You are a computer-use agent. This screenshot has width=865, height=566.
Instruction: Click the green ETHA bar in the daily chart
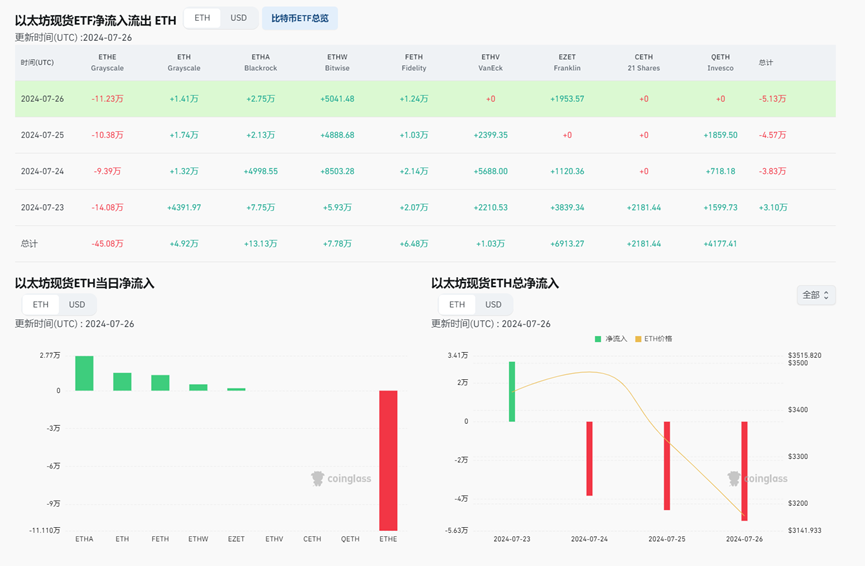click(84, 373)
